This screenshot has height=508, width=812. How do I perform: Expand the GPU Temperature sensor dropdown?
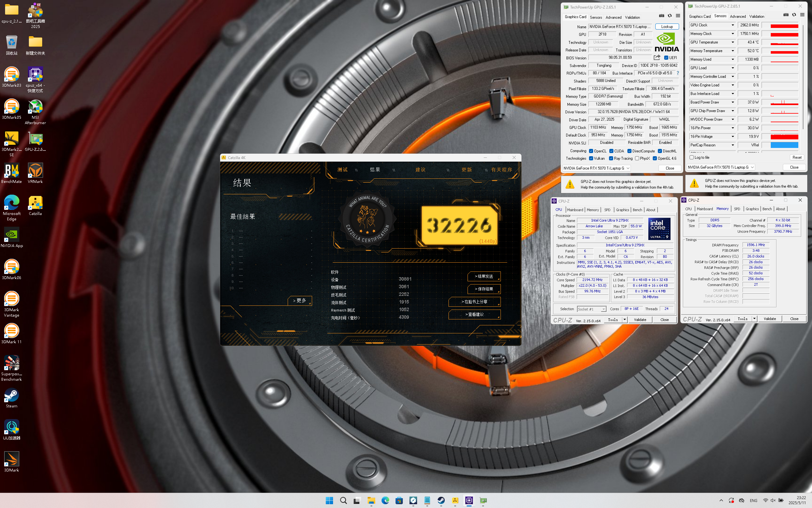[x=733, y=42]
